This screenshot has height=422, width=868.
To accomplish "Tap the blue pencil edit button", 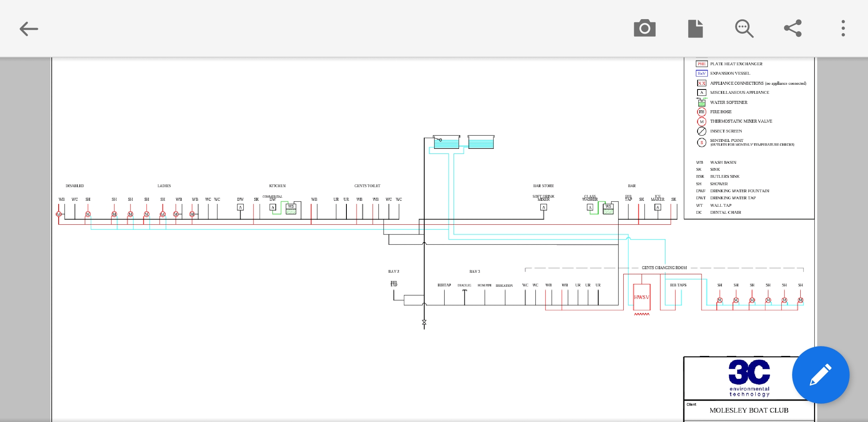I will pyautogui.click(x=821, y=375).
